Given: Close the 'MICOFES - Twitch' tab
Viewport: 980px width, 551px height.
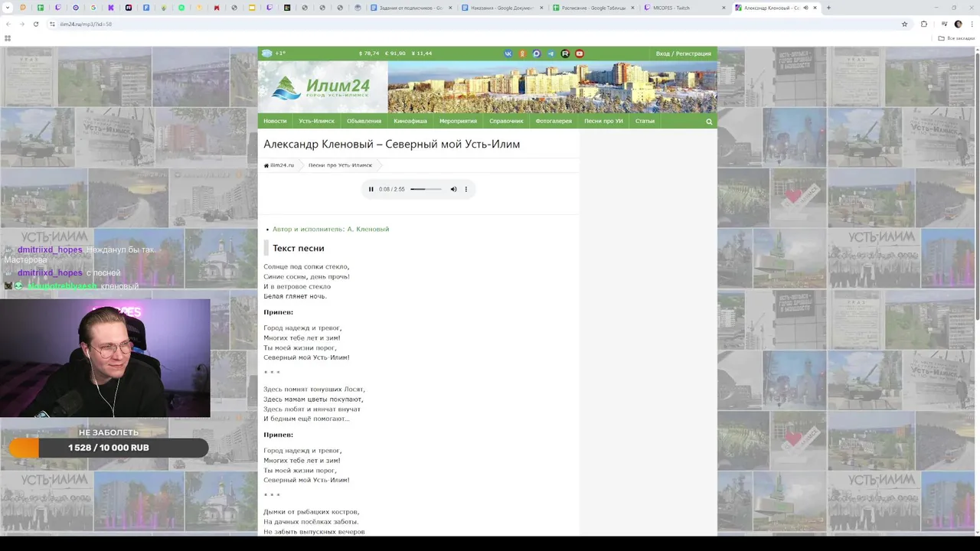Looking at the screenshot, I should (724, 8).
